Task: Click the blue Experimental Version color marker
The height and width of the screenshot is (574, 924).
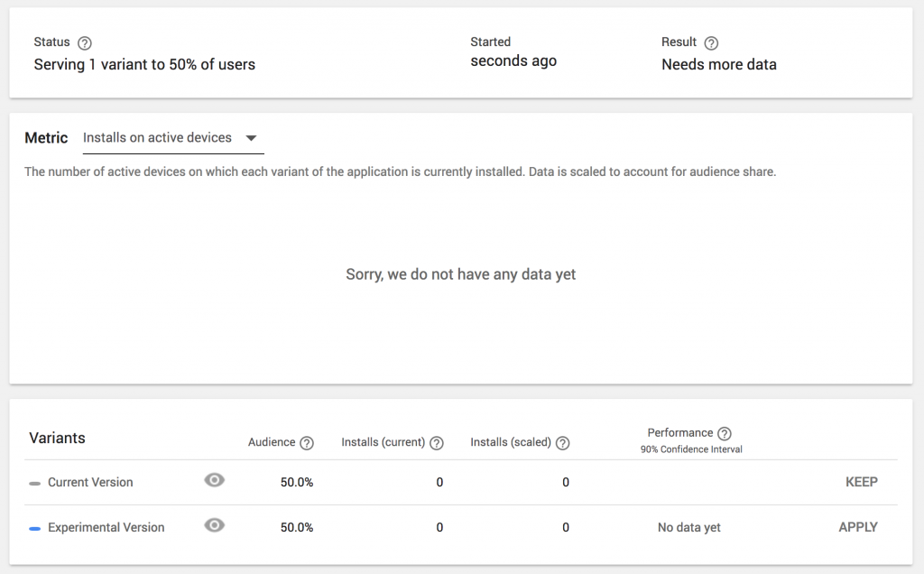Action: point(34,528)
